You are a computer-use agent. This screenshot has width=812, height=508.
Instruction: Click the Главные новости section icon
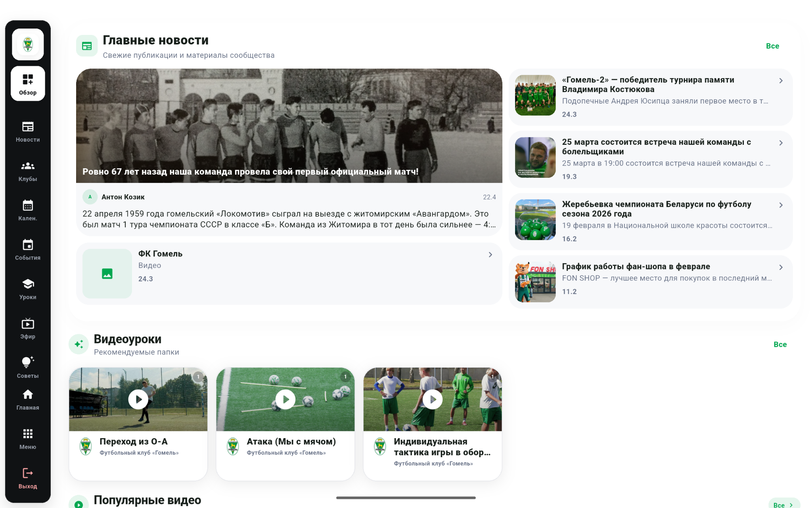pos(87,46)
